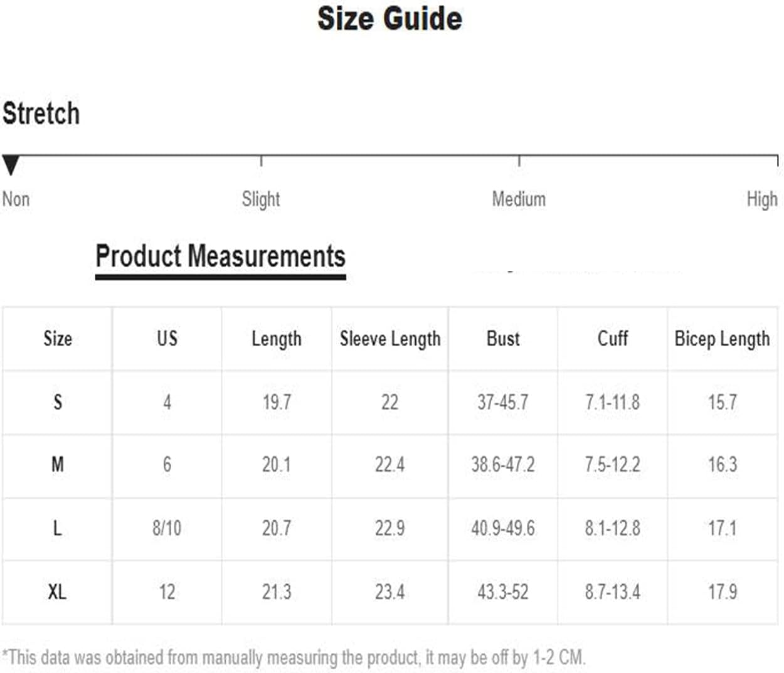784x673 pixels.
Task: Select the 17.1 bicep length cell
Action: 722,528
